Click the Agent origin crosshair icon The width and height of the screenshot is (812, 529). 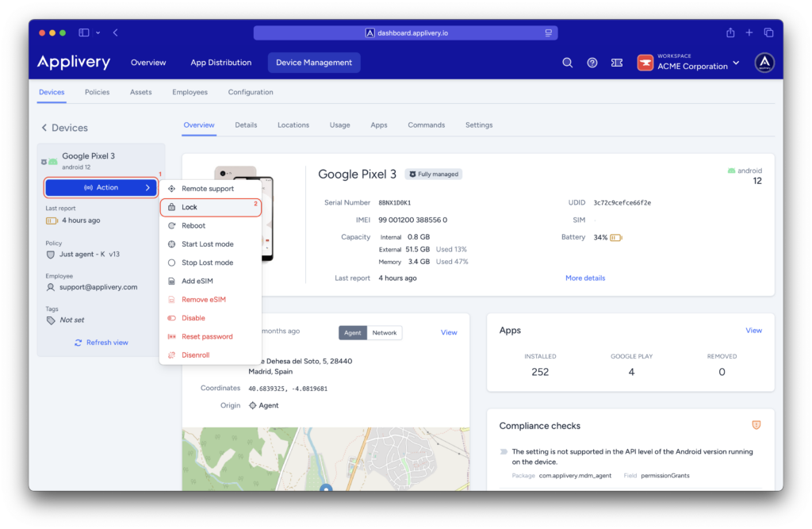point(253,405)
